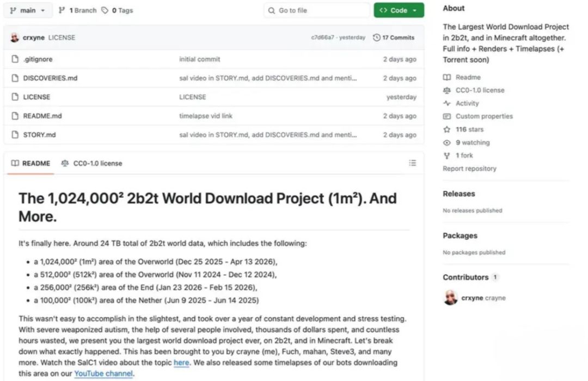Open the STORY.md file
This screenshot has width=588, height=381.
(39, 135)
